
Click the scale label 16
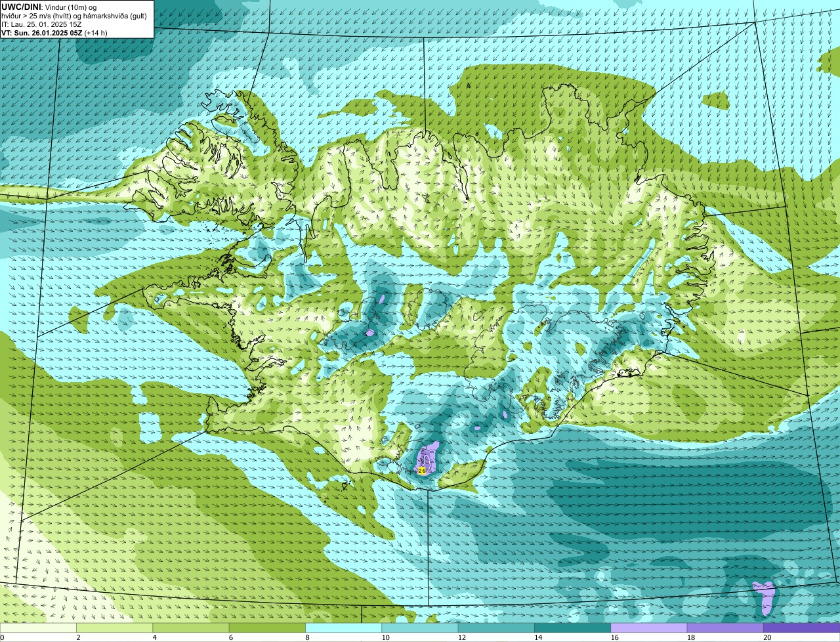pyautogui.click(x=614, y=637)
